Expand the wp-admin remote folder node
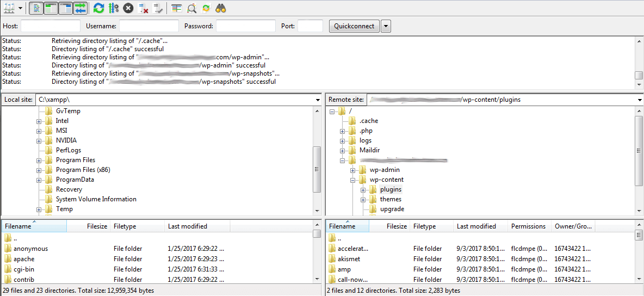This screenshot has width=644, height=296. (353, 170)
